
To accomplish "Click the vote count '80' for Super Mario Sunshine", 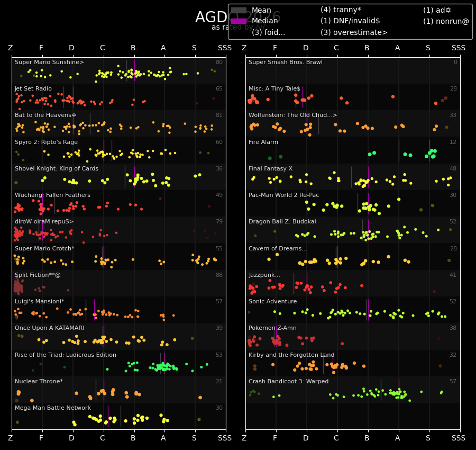I will coord(219,62).
